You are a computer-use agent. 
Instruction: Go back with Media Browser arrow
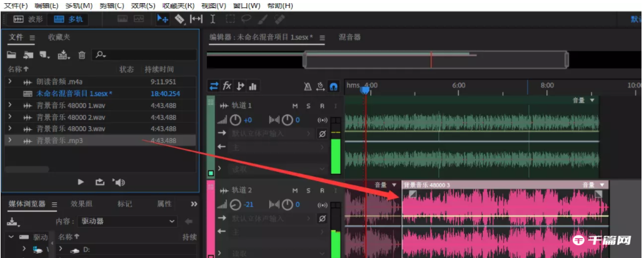(189, 222)
